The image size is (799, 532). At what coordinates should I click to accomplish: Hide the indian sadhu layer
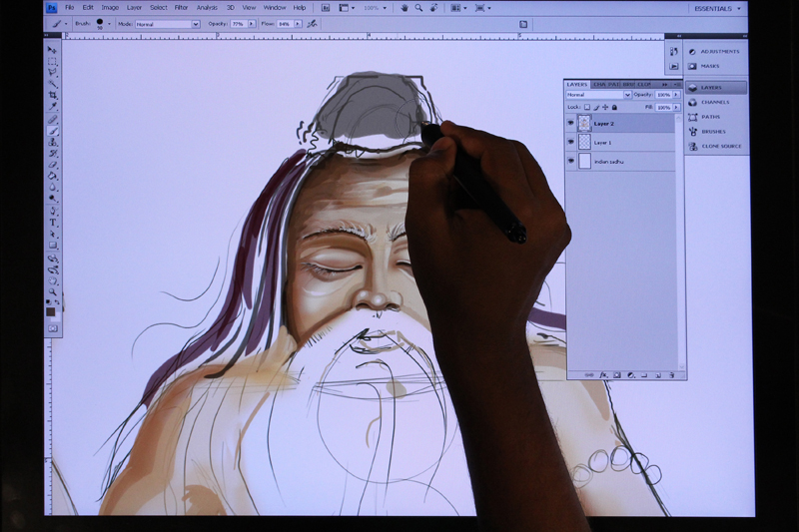tap(571, 161)
